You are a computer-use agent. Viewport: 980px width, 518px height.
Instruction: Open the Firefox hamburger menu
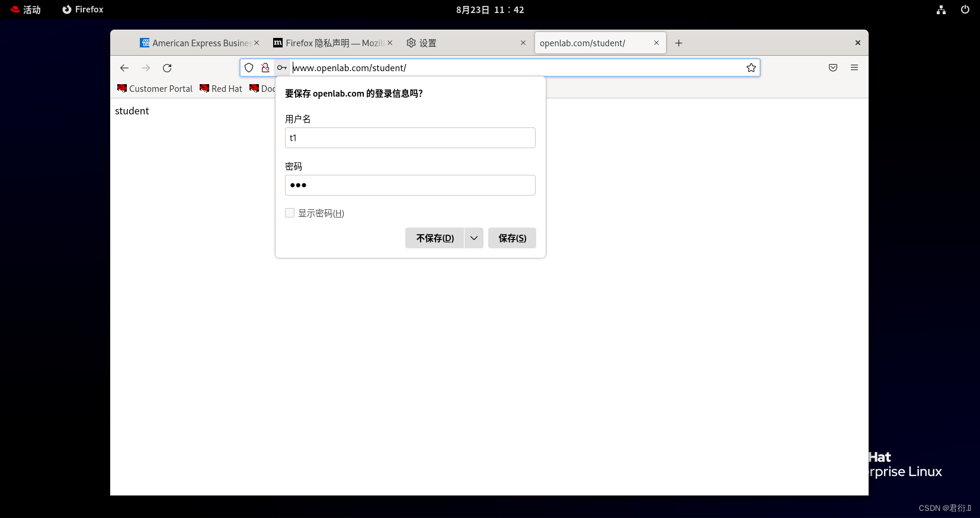tap(854, 68)
